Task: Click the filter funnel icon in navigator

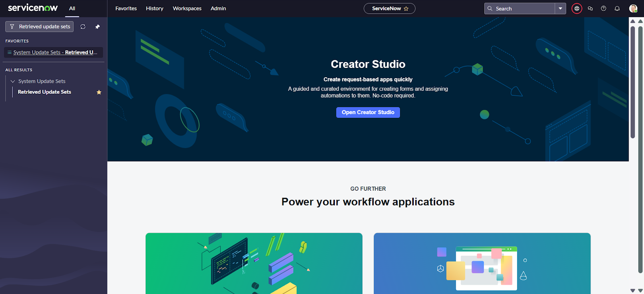Action: point(12,27)
